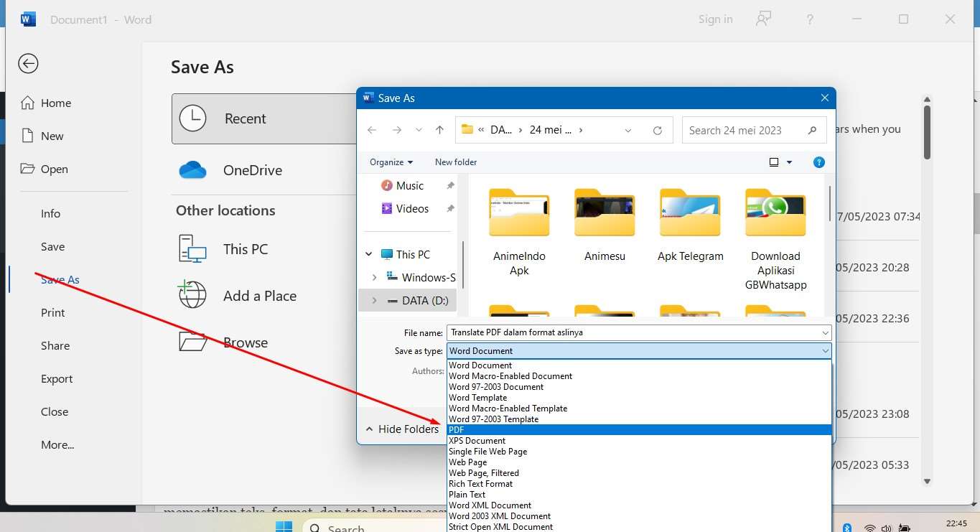Open the Organize menu
Screen dimensions: 980x532
(x=391, y=162)
